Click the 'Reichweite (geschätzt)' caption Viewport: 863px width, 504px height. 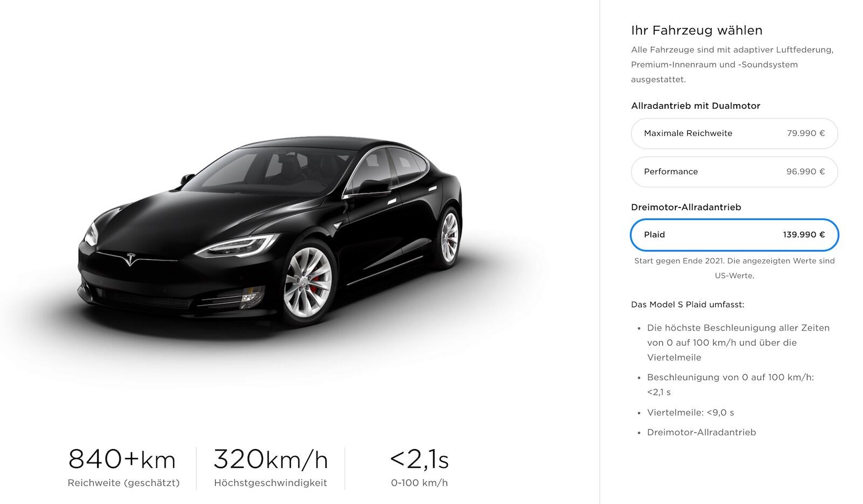[x=124, y=483]
